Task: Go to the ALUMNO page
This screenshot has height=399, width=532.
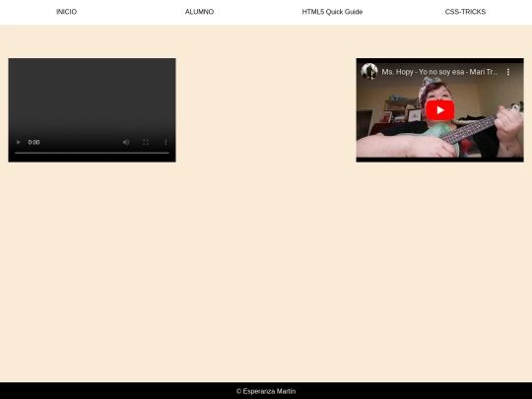Action: 199,12
